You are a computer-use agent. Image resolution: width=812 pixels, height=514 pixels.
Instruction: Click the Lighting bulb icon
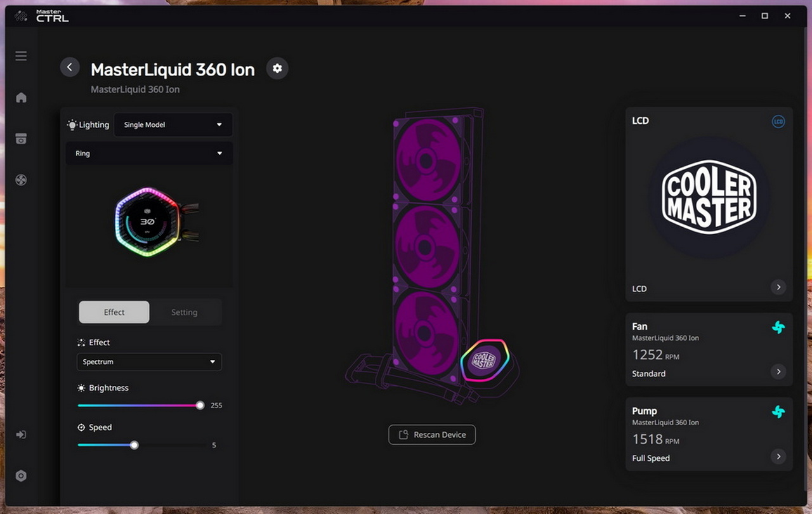point(72,125)
